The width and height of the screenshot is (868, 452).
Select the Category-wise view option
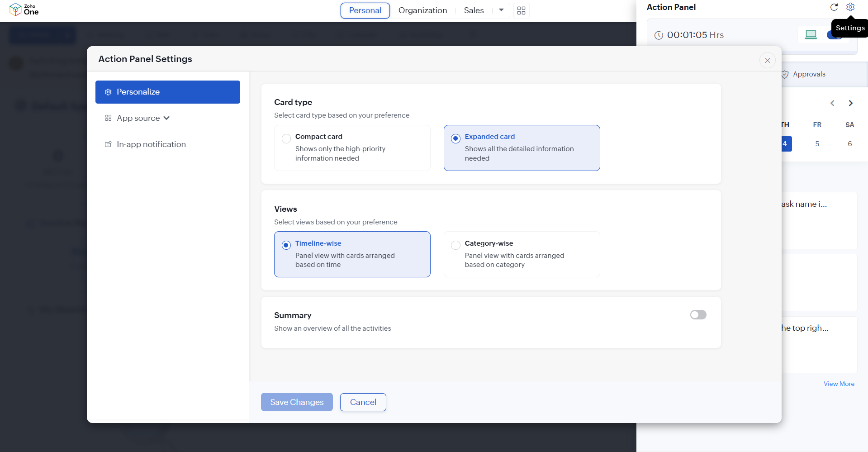tap(455, 245)
